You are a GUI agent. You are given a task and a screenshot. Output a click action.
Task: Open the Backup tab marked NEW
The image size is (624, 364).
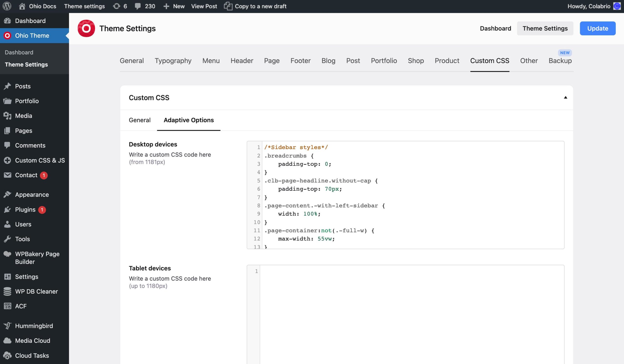point(560,61)
